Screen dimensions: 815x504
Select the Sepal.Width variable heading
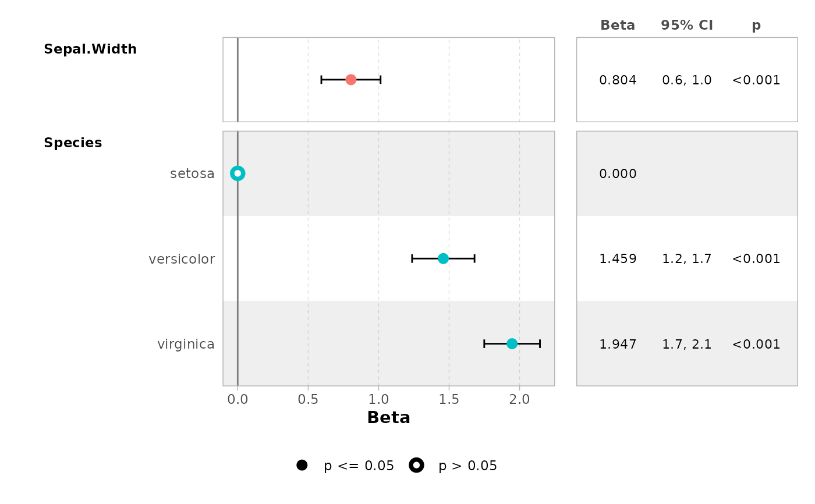(90, 49)
